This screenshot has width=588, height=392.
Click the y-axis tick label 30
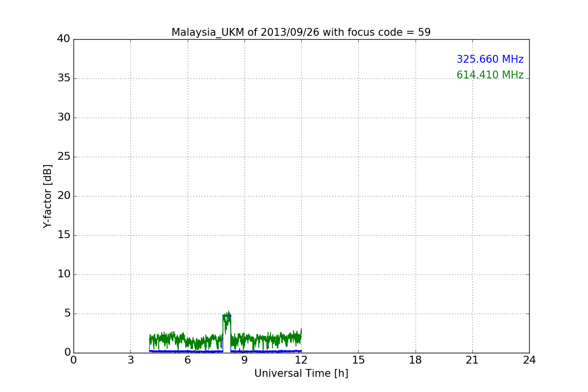(64, 118)
